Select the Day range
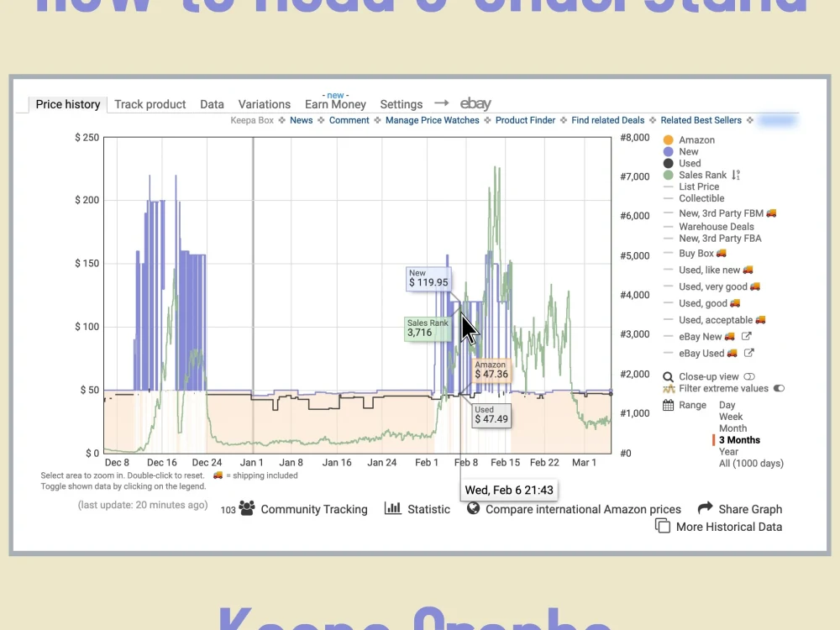Screen dimensions: 840x630 coord(727,405)
